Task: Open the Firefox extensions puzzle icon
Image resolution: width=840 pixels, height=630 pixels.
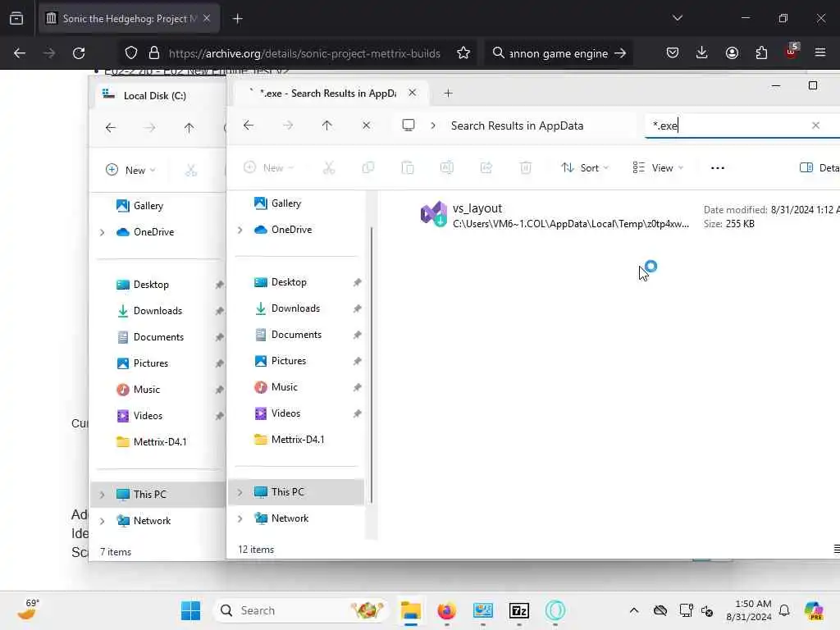Action: (761, 53)
